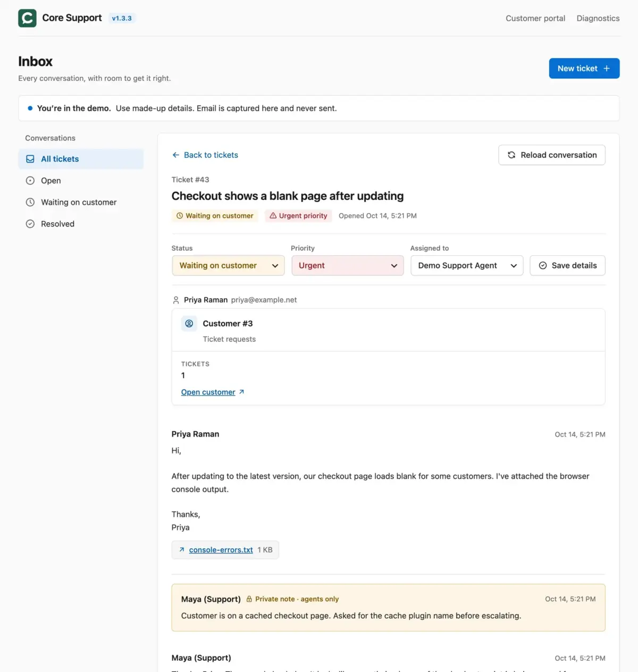Screen dimensions: 638x672
Task: Click the check circle icon on Save details
Action: click(x=543, y=266)
